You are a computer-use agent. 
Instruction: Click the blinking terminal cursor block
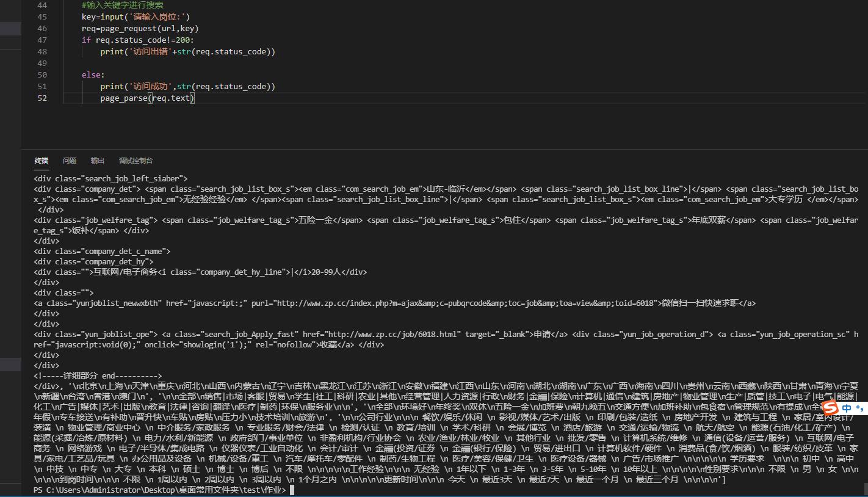click(293, 489)
